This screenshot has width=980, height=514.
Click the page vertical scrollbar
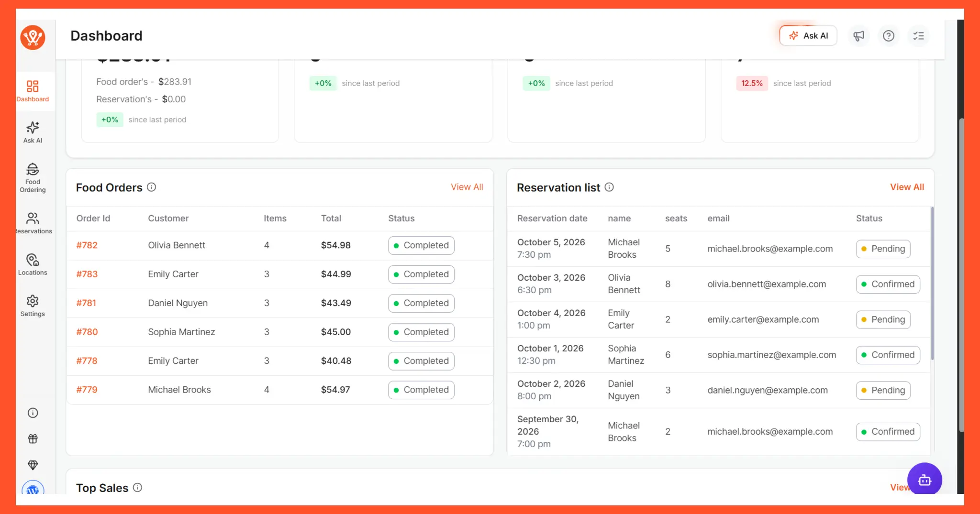[961, 275]
